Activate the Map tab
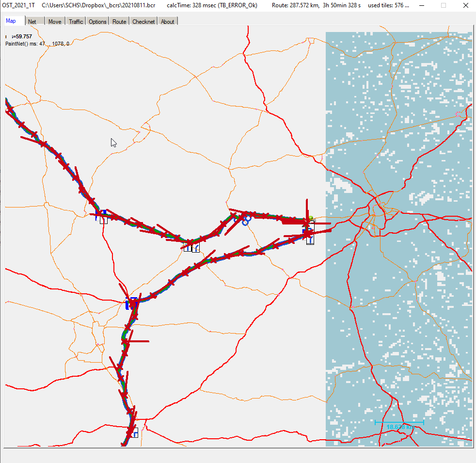Screen dimensions: 476x463 (11, 21)
